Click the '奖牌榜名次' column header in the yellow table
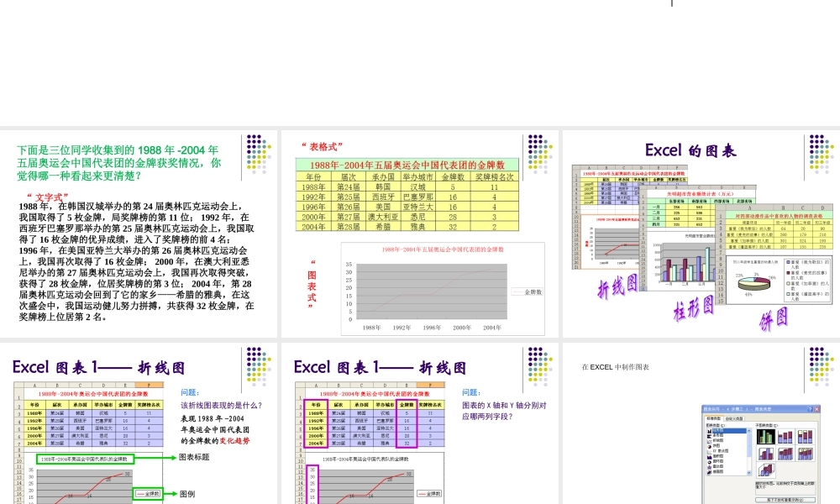The image size is (840, 504). click(x=494, y=176)
